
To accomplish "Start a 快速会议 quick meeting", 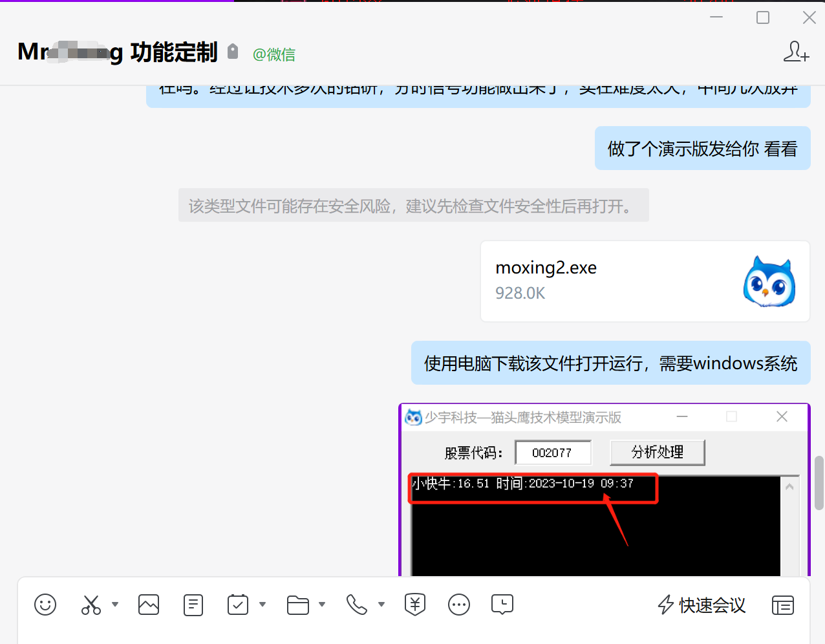I will point(701,605).
